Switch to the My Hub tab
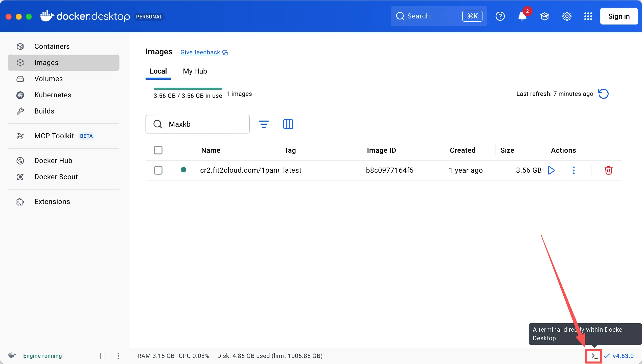The width and height of the screenshot is (642, 364). click(x=195, y=71)
